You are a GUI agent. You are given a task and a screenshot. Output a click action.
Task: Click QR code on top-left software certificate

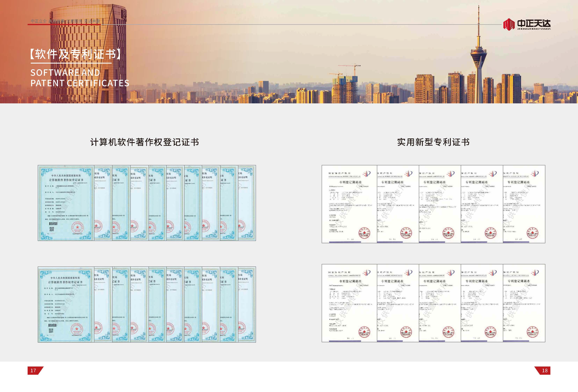(52, 229)
